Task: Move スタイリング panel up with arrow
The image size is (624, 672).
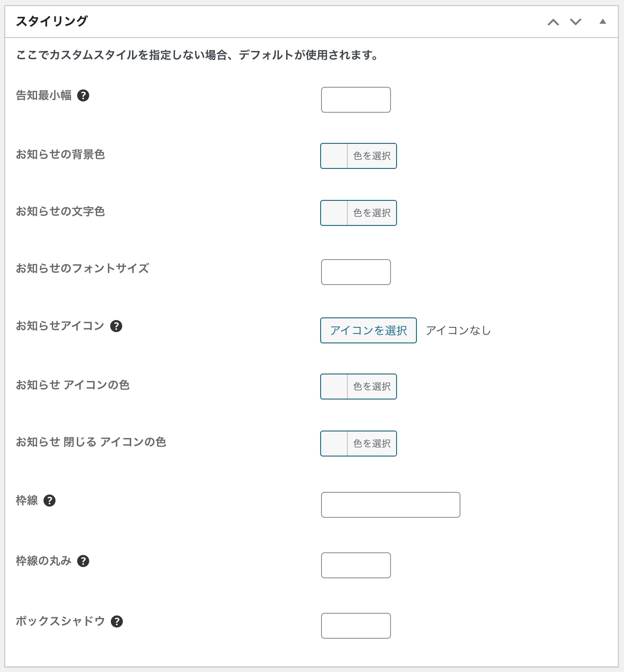Action: coord(553,22)
